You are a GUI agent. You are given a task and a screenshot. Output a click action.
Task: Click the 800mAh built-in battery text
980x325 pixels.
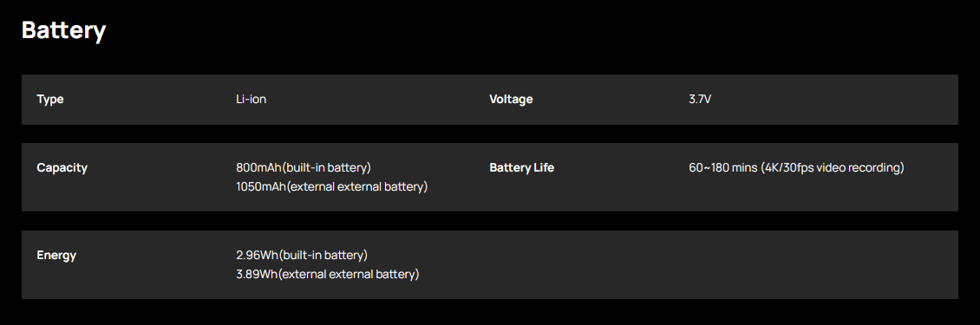click(x=304, y=168)
